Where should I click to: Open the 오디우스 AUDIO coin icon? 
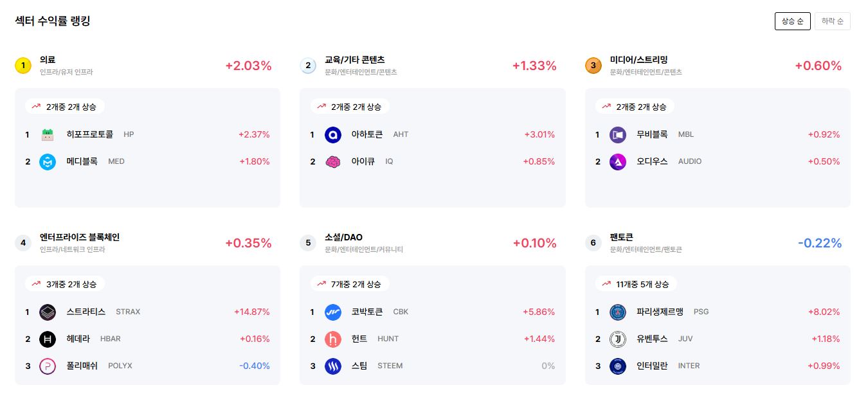pyautogui.click(x=618, y=161)
